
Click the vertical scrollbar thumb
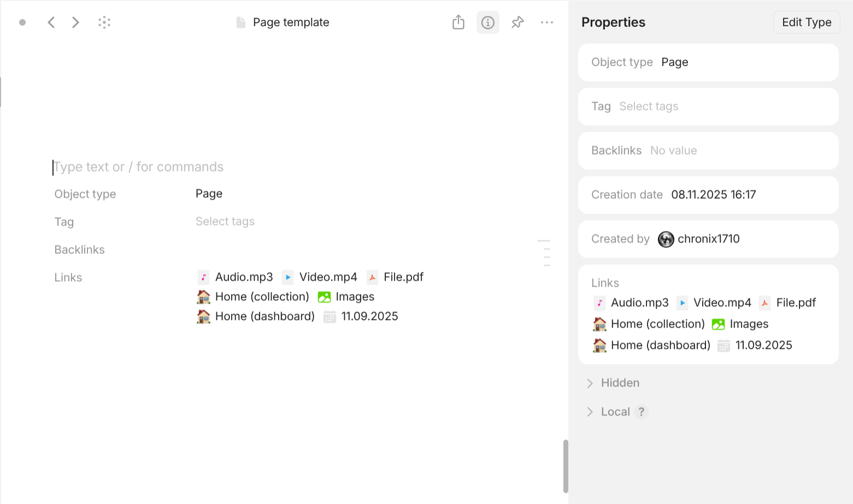tap(566, 466)
